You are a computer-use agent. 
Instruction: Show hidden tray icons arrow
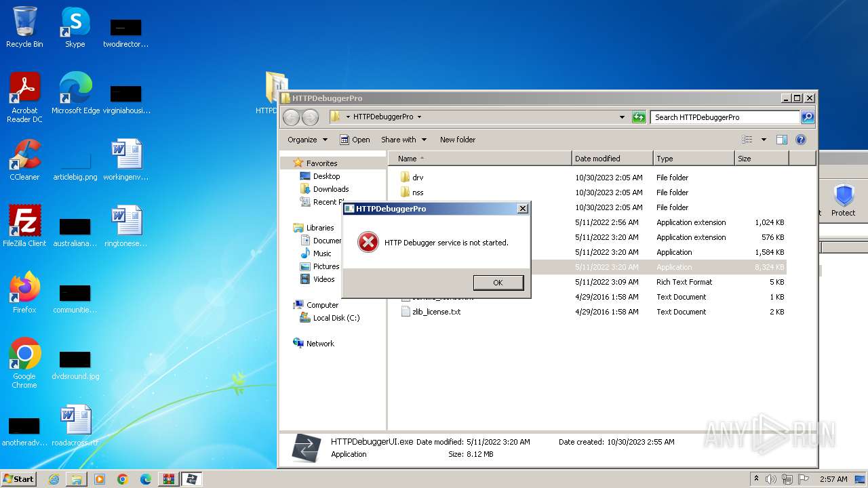[x=756, y=479]
